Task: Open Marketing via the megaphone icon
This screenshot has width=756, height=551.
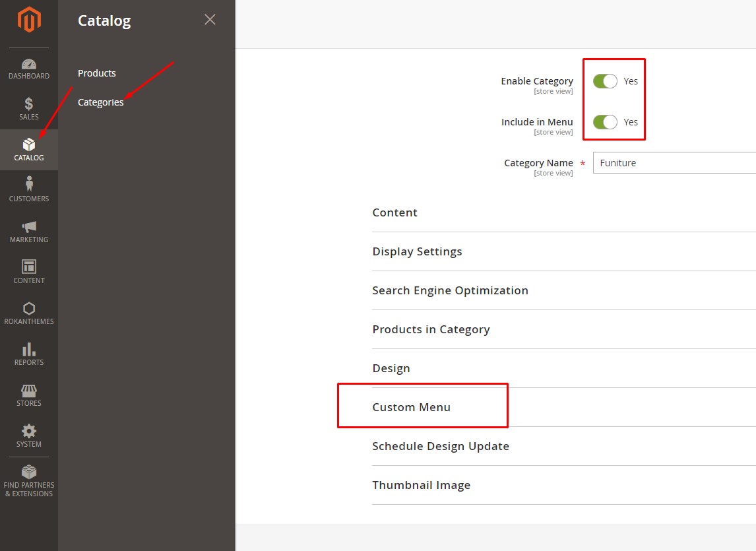Action: pos(29,226)
